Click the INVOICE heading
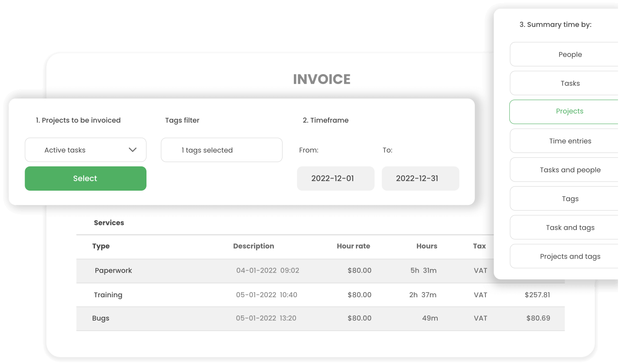This screenshot has height=364, width=631. pyautogui.click(x=322, y=79)
